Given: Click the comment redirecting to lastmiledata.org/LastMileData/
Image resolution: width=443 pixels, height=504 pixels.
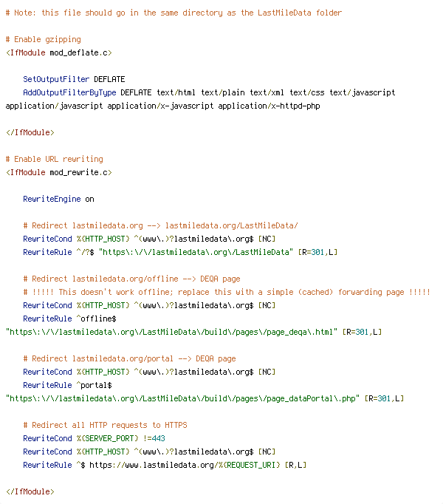Looking at the screenshot, I should pyautogui.click(x=161, y=225).
